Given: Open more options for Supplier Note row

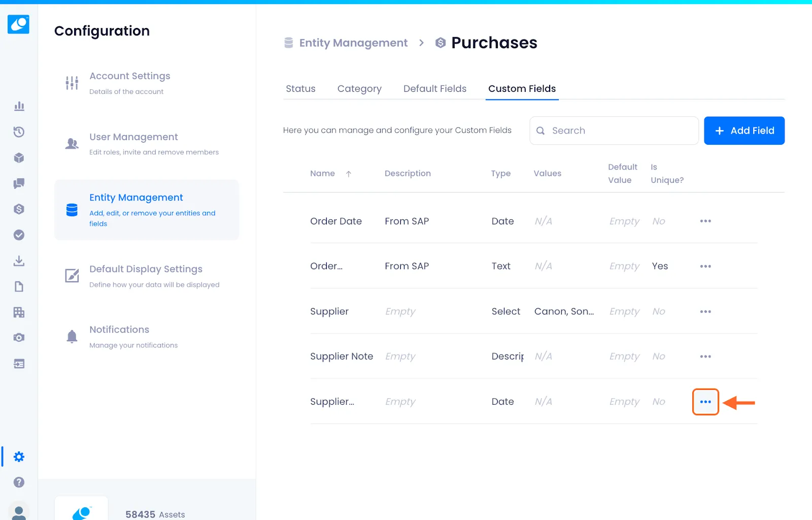Looking at the screenshot, I should [705, 356].
